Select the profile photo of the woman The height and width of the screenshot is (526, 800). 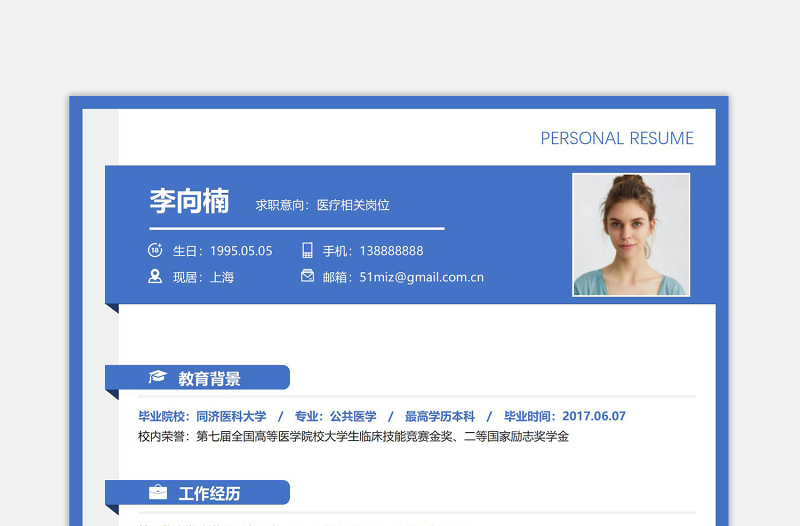[x=631, y=235]
